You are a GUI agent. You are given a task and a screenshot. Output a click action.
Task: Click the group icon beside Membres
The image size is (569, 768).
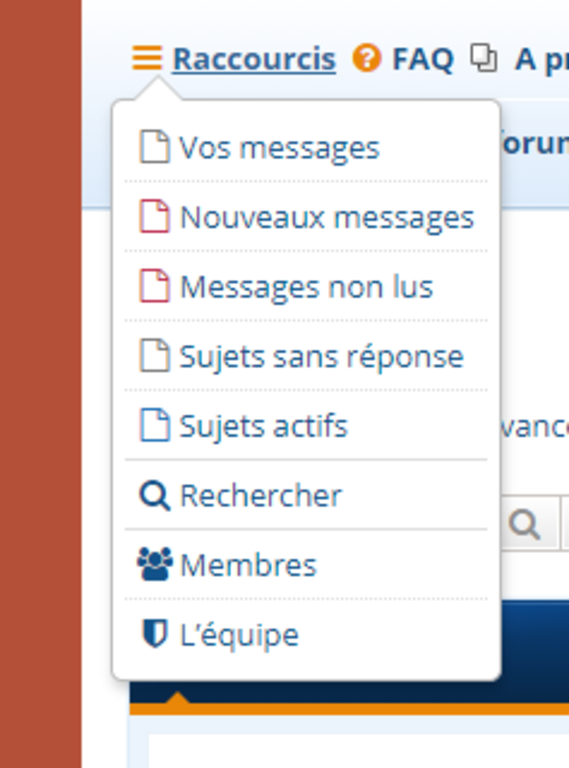tap(155, 564)
